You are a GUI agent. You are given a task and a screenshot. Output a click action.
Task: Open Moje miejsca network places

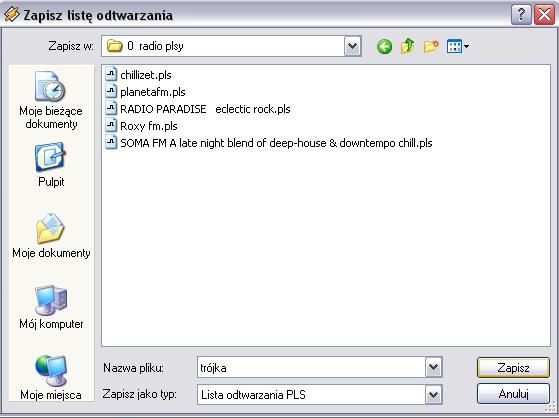[51, 378]
